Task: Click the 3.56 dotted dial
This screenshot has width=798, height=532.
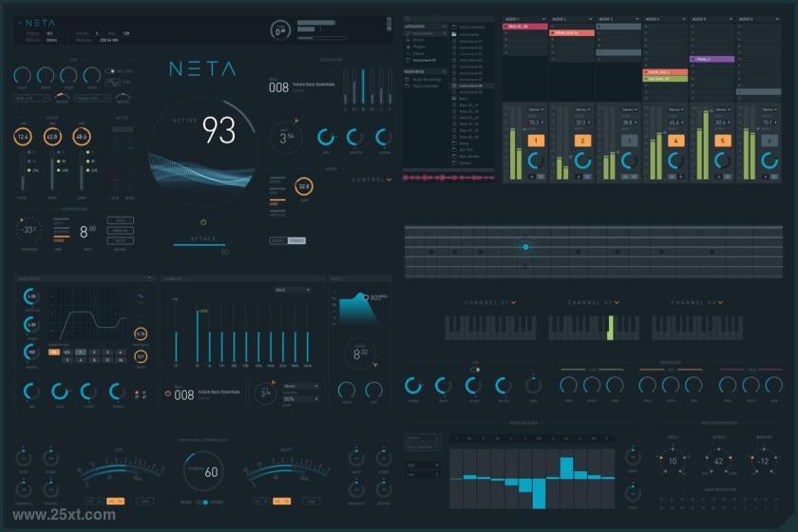Action: tap(286, 138)
